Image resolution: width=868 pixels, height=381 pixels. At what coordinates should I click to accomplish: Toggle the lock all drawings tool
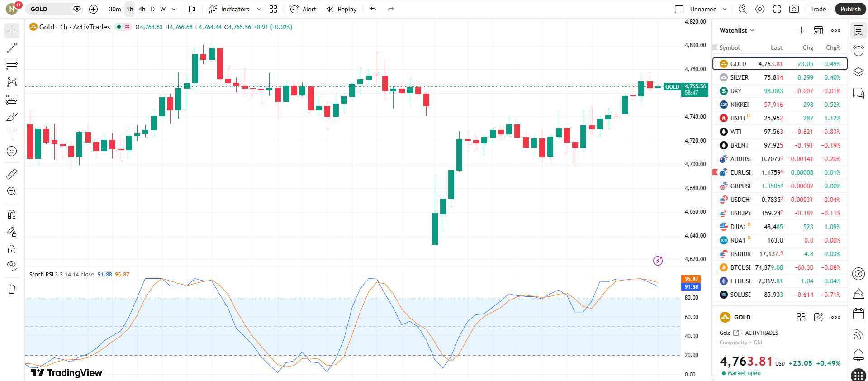point(12,249)
